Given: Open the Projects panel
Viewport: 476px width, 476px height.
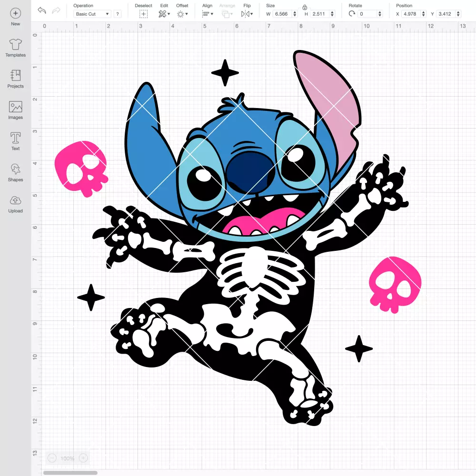Looking at the screenshot, I should [x=16, y=79].
